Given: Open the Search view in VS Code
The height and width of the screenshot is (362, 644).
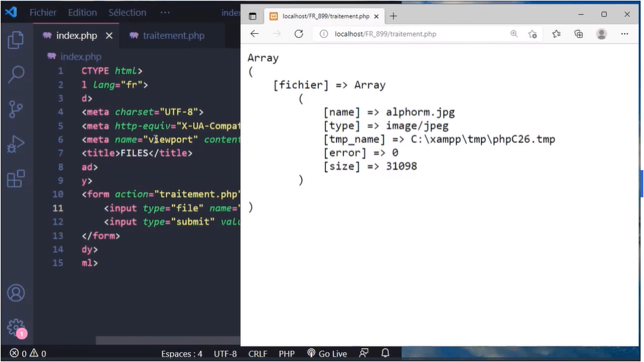Looking at the screenshot, I should click(16, 75).
